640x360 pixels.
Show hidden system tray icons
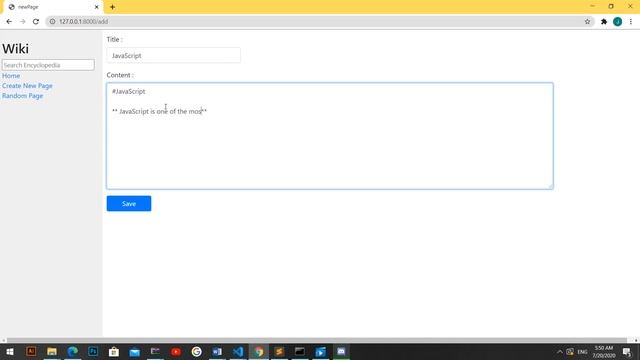[x=560, y=352]
